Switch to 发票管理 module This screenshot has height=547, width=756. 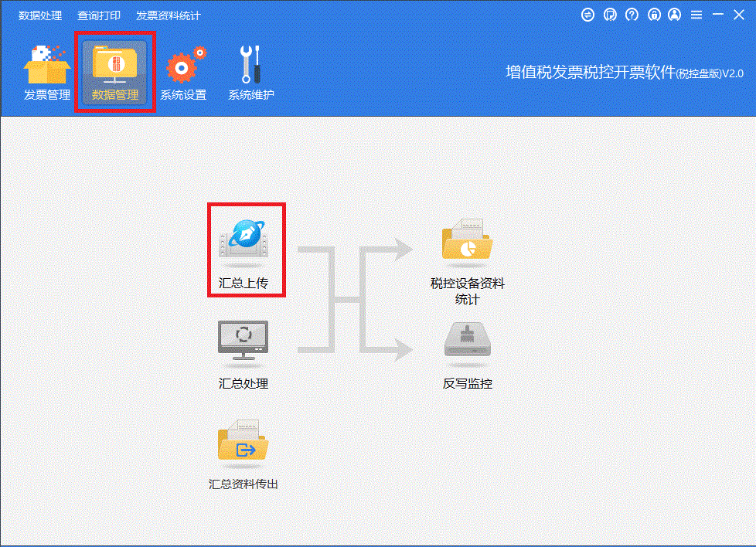tap(47, 73)
